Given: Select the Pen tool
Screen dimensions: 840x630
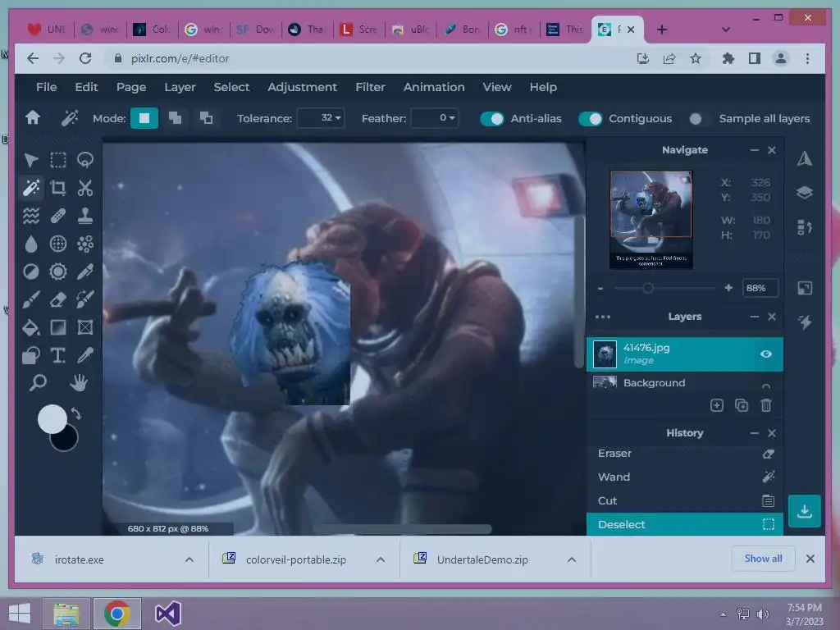Looking at the screenshot, I should [x=85, y=272].
